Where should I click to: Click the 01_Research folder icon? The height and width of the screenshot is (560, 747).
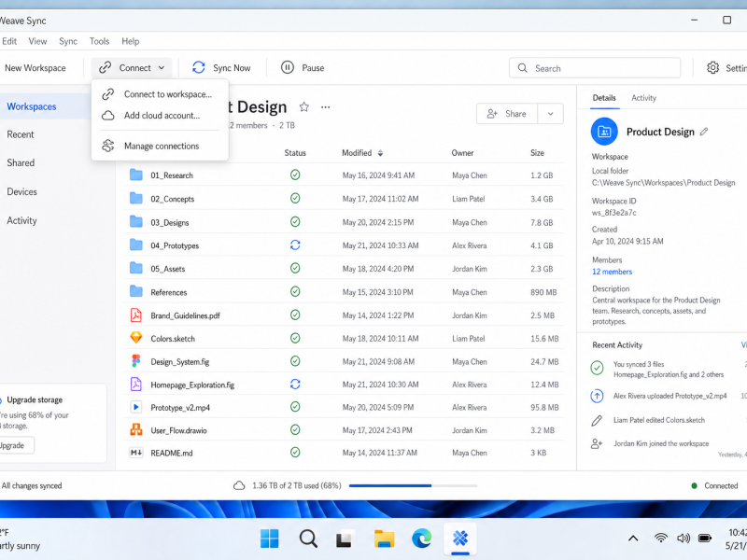(136, 175)
